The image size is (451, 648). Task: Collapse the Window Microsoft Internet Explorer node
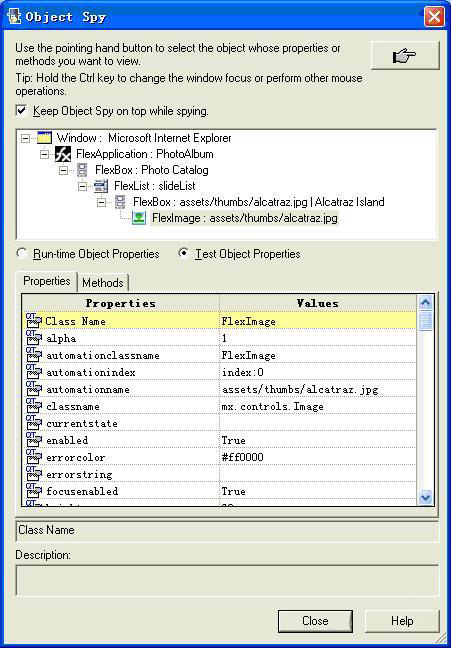(x=26, y=138)
